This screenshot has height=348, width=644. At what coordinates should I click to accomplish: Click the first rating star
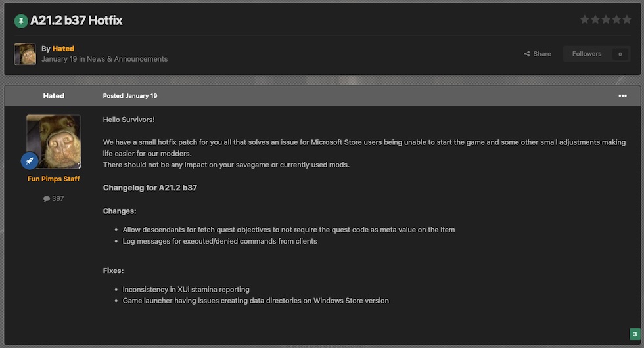pos(585,20)
